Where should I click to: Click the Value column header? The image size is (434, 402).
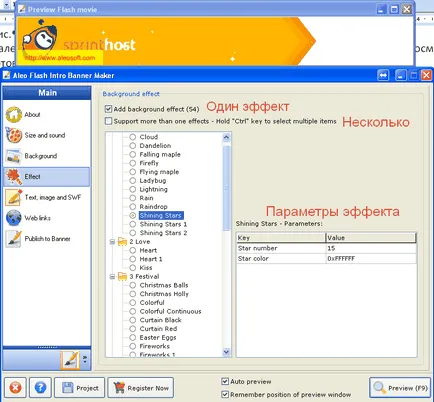click(371, 238)
